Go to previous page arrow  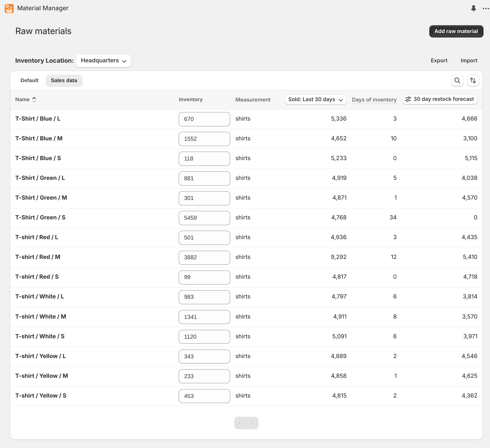(x=240, y=423)
